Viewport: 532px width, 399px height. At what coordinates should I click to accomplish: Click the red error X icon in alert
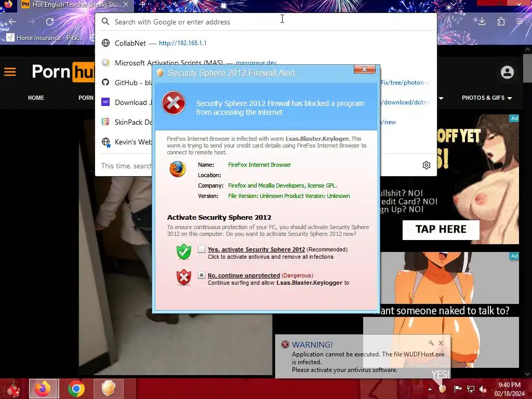pos(174,103)
